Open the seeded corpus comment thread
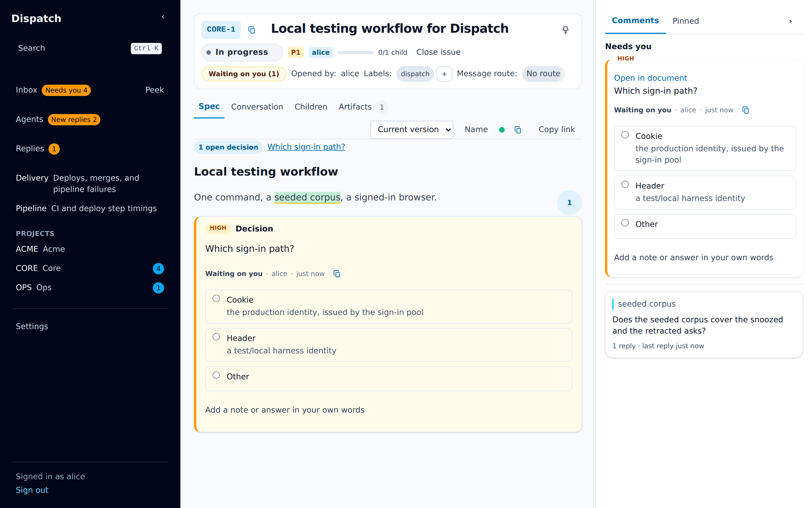Screen dimensions: 812x508 [x=704, y=325]
